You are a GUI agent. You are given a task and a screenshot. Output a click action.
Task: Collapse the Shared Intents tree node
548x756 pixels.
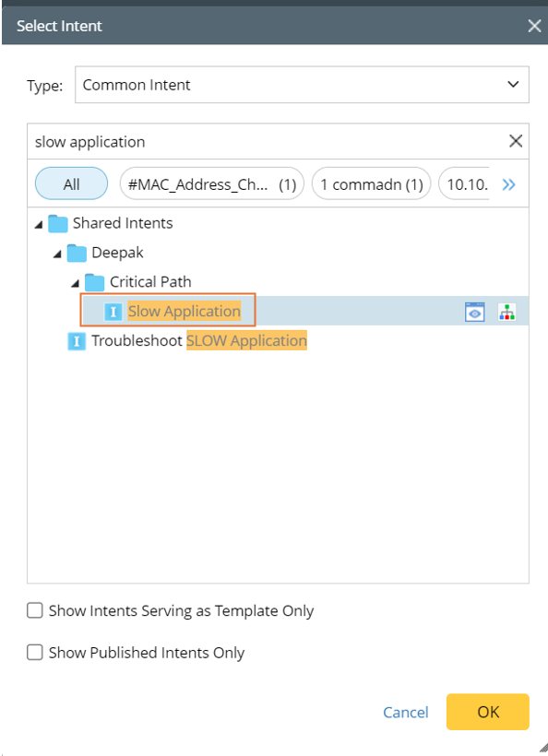coord(39,225)
